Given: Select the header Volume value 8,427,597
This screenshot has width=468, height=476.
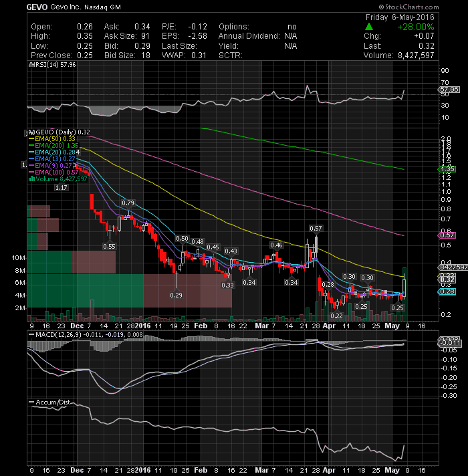Looking at the screenshot, I should point(416,55).
